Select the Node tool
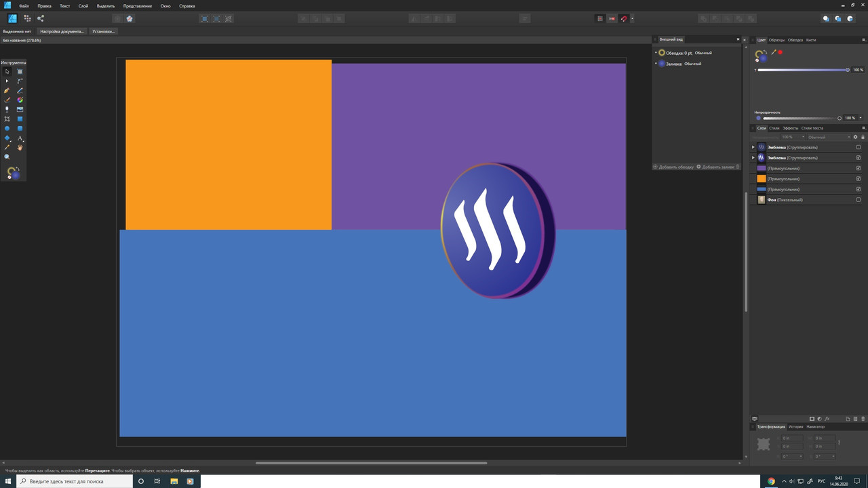The image size is (868, 488). point(7,81)
